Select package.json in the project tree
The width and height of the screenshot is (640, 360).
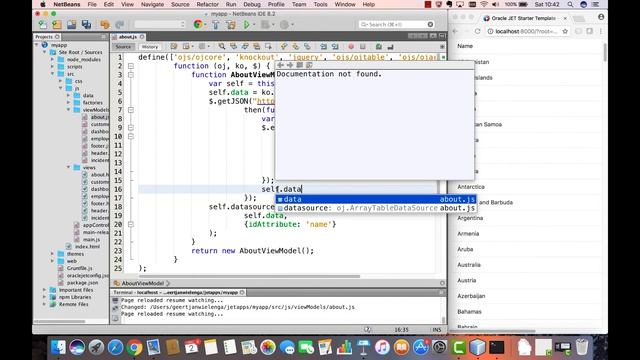pyautogui.click(x=82, y=282)
